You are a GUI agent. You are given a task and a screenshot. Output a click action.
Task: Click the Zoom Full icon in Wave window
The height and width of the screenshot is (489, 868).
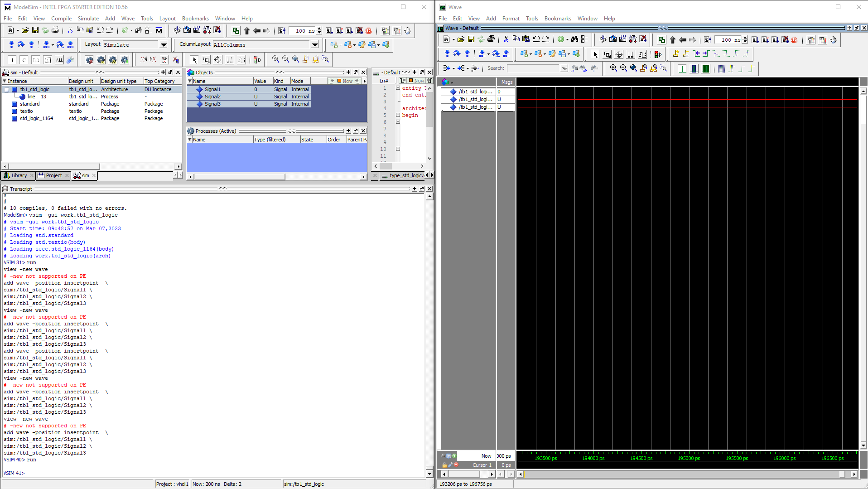tap(633, 68)
